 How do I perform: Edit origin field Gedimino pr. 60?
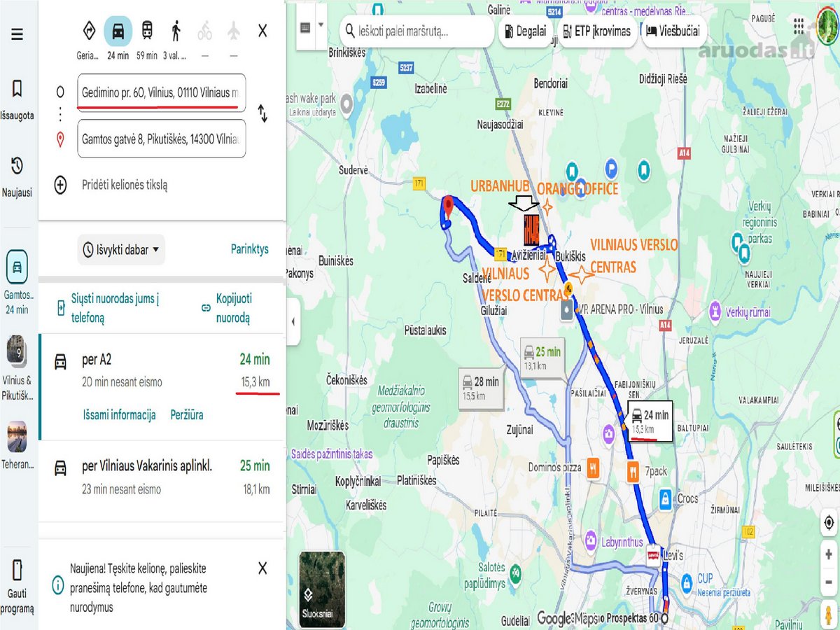162,92
